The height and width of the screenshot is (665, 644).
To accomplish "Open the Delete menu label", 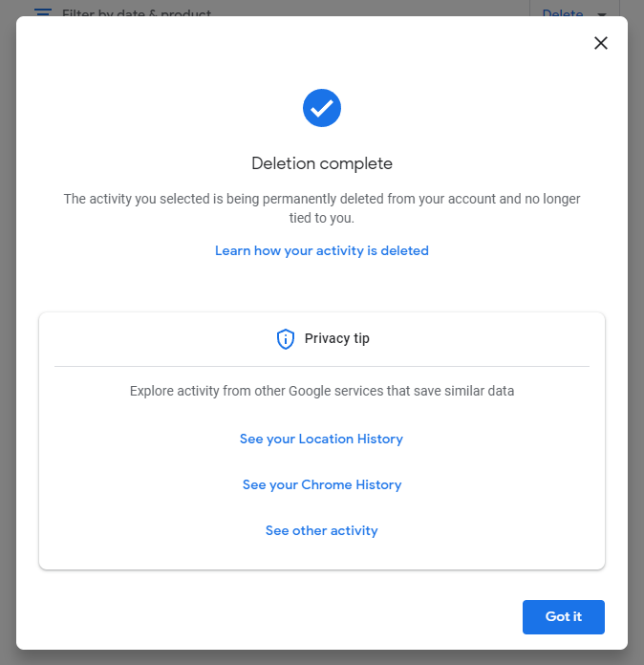I will pos(563,12).
